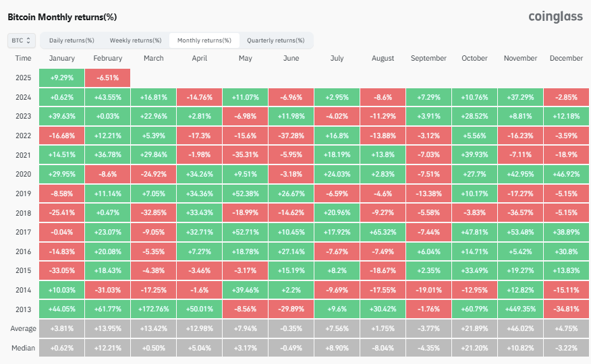Select the 2025 January +9.29% cell
The width and height of the screenshot is (591, 364).
click(62, 78)
